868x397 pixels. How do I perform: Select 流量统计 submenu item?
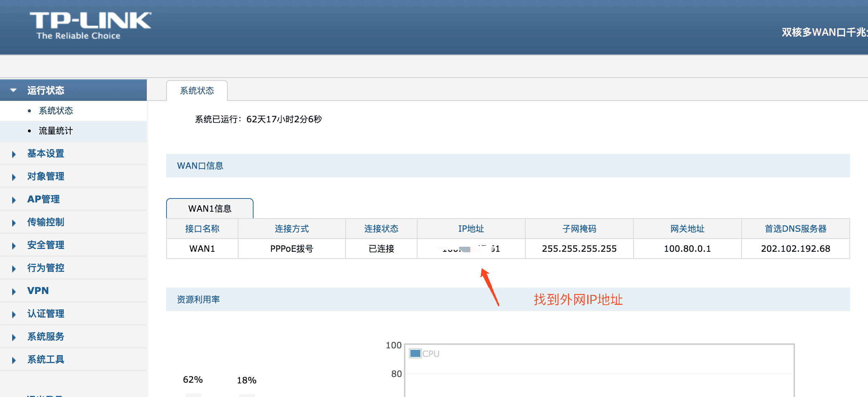coord(56,131)
